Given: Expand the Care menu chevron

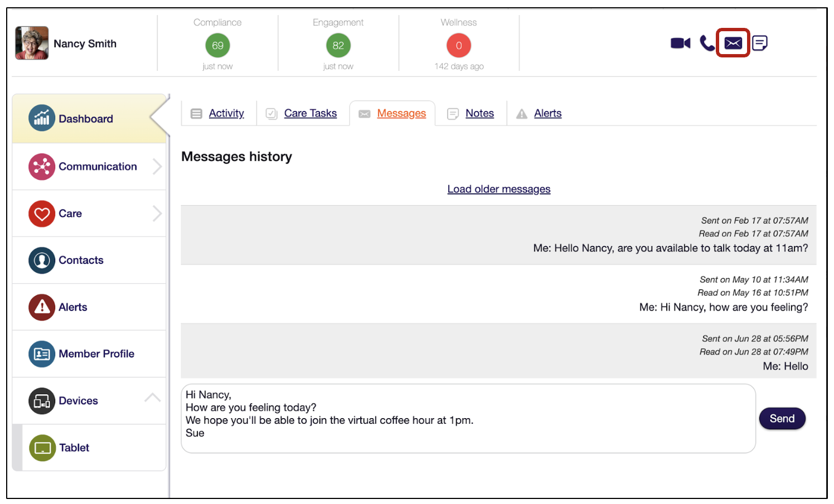Looking at the screenshot, I should point(158,214).
